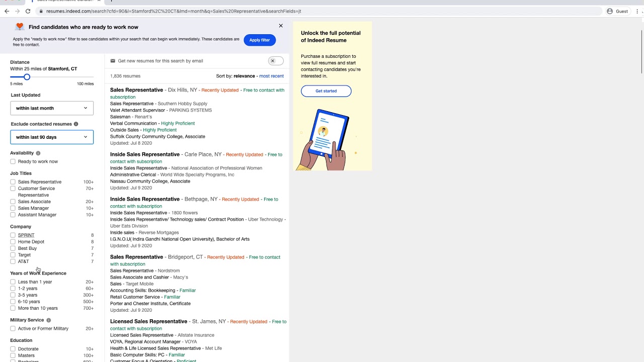Click the browser forward arrow
This screenshot has height=362, width=644.
pos(17,11)
